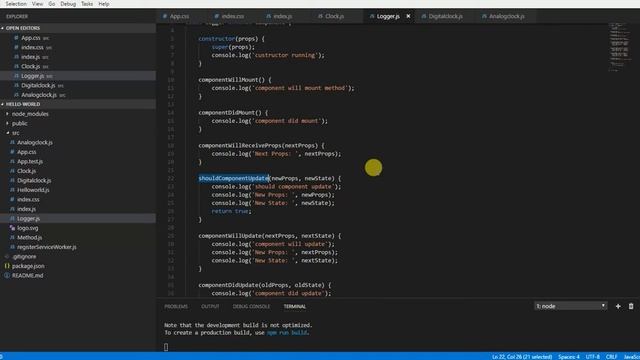
Task: Open App.test.js in the file tree
Action: tap(30, 161)
